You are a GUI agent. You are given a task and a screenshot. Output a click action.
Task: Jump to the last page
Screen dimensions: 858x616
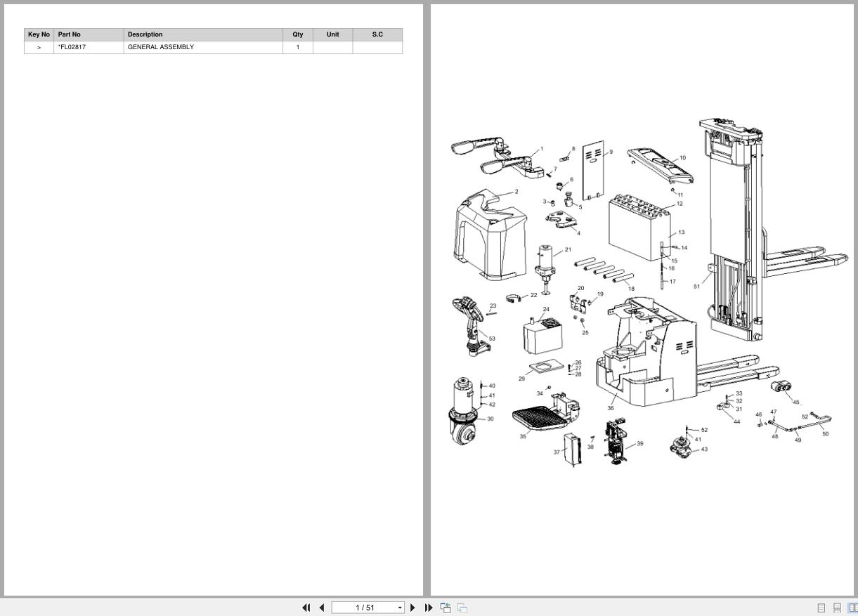pos(429,608)
